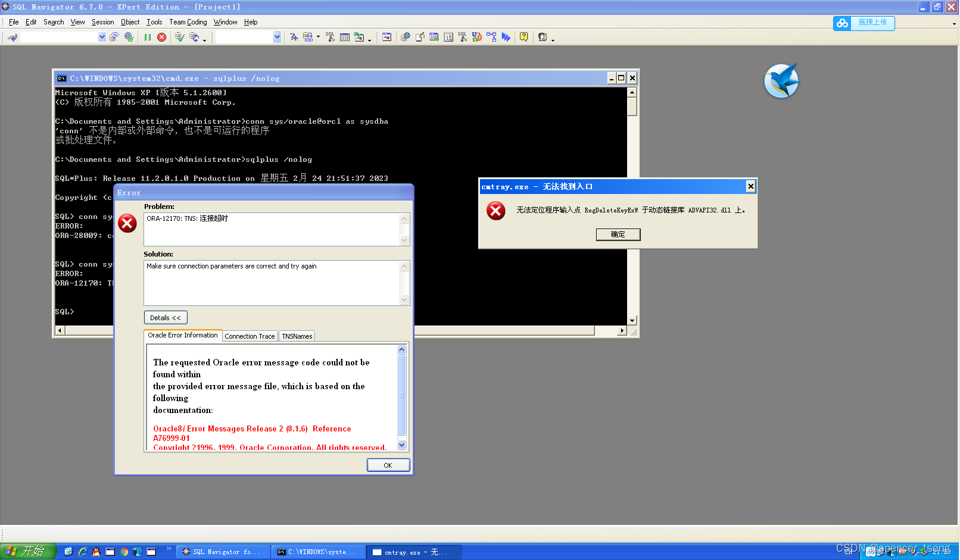Click 确定 in the cmtray.exe dialog
The height and width of the screenshot is (560, 960).
click(x=618, y=234)
